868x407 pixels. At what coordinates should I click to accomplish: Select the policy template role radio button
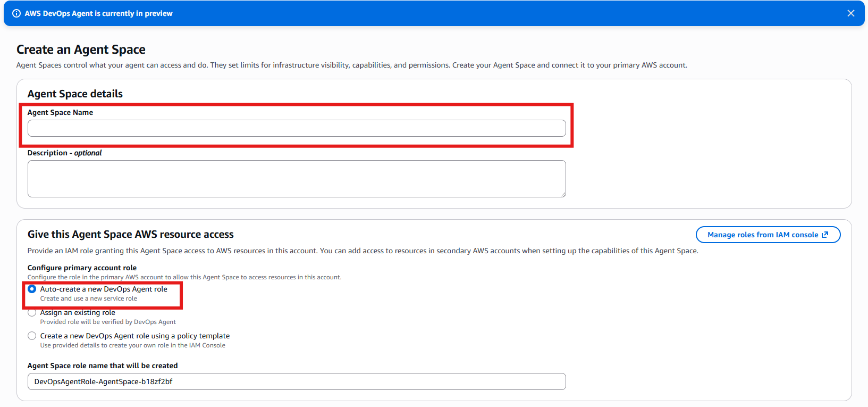point(32,336)
